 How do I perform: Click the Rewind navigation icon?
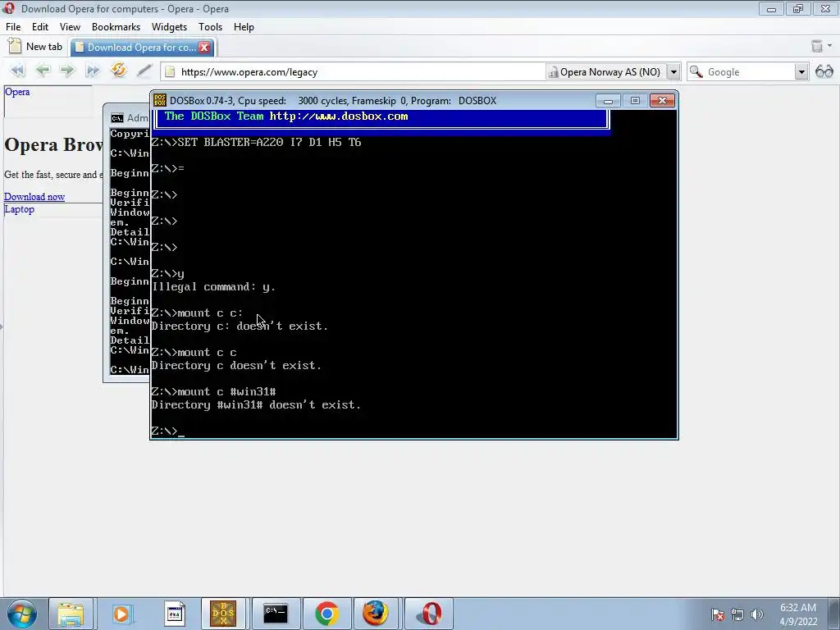18,71
